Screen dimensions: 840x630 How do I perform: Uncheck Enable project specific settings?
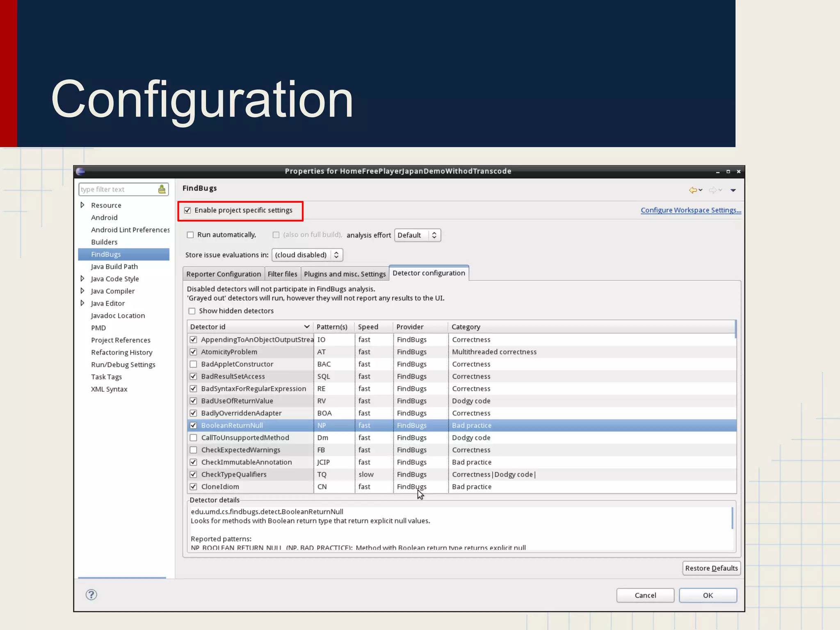click(x=188, y=210)
